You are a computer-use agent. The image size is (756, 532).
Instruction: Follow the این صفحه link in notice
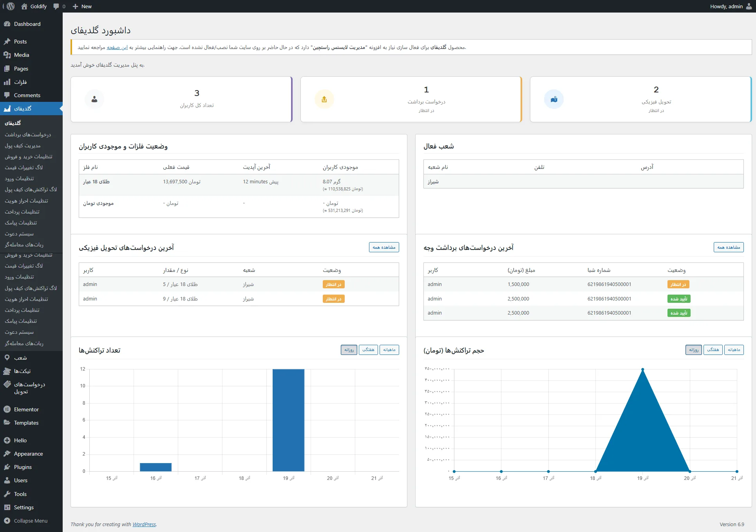pos(117,47)
